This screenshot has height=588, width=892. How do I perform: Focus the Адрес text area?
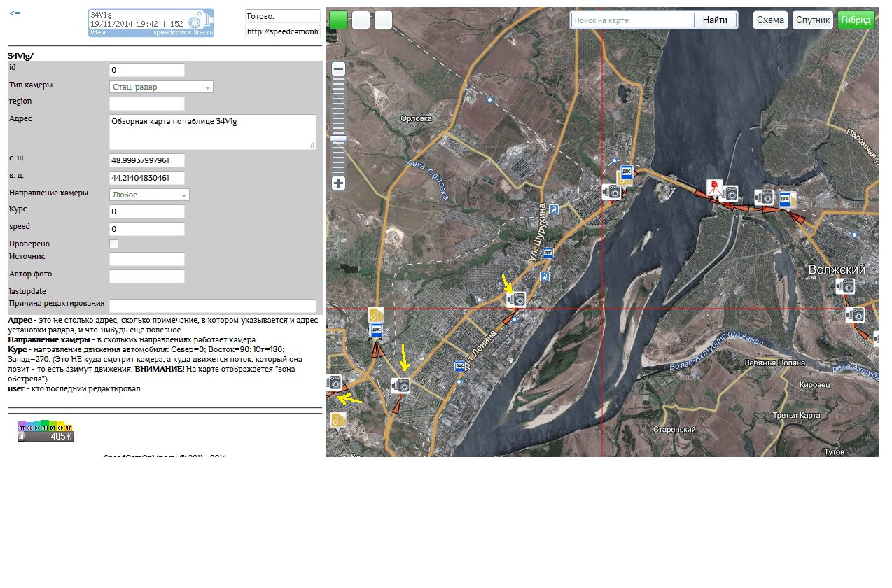212,132
